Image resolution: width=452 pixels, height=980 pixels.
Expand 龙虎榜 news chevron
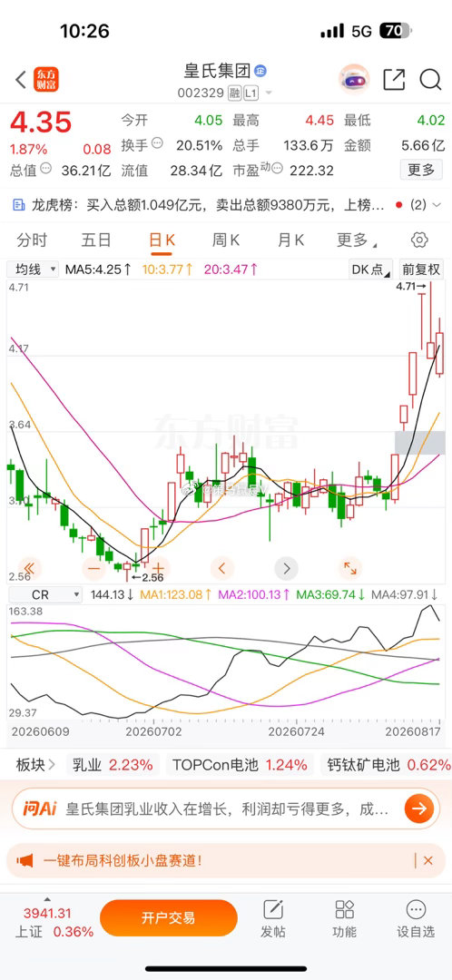point(437,204)
